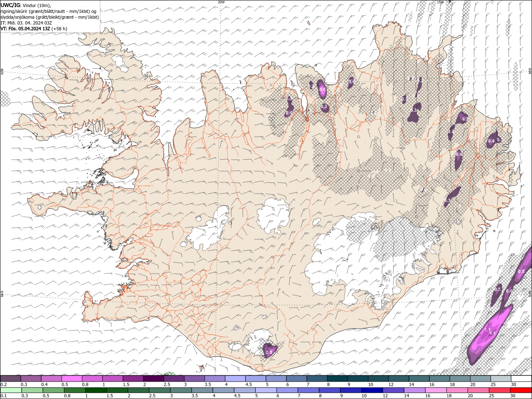This screenshot has width=532, height=399.
Task: Click the snow-scale swatch starting at 3
Action: [x=194, y=379]
